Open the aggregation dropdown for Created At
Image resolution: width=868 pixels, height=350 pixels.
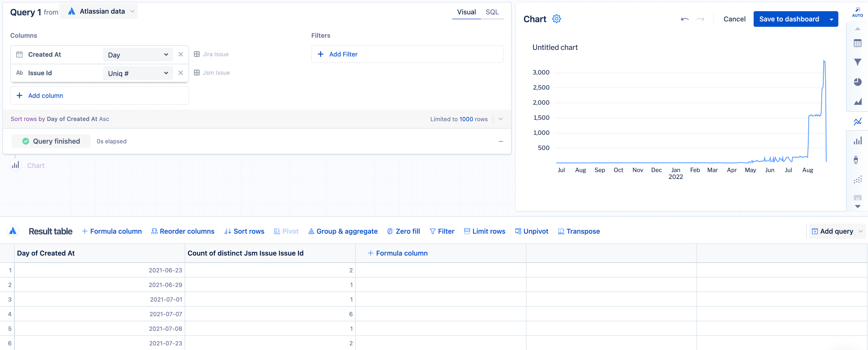click(x=138, y=54)
